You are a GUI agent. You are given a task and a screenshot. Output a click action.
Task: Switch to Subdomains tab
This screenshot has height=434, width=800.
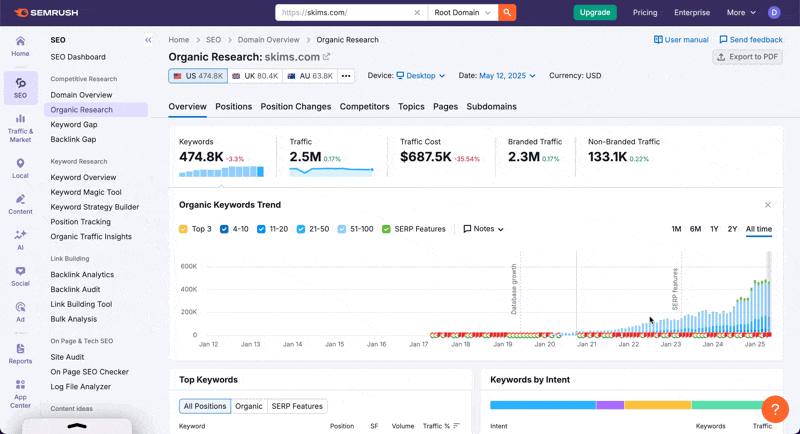491,107
